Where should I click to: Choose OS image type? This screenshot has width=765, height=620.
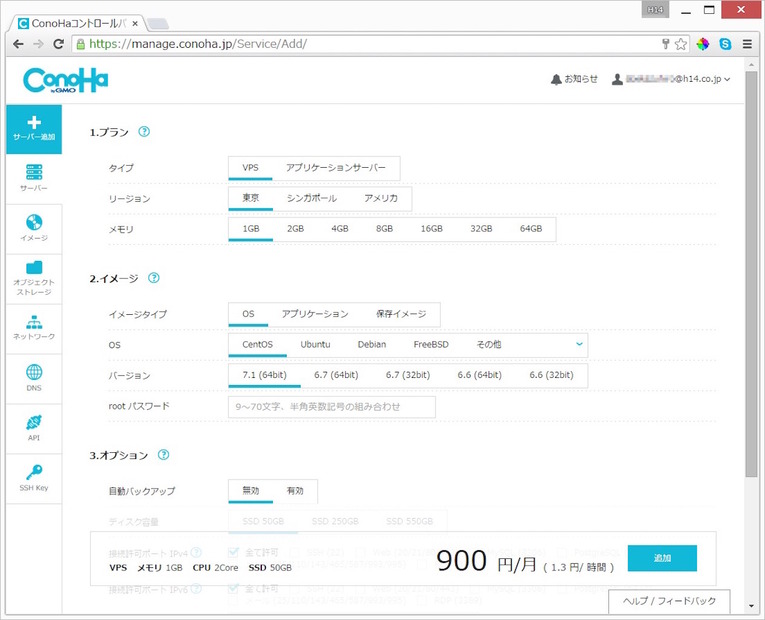tap(248, 314)
